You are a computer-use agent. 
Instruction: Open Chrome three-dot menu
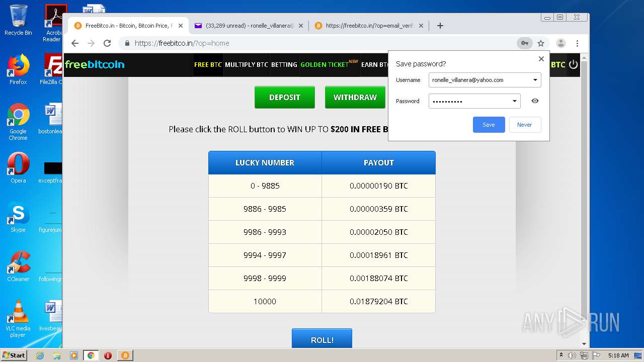tap(578, 43)
